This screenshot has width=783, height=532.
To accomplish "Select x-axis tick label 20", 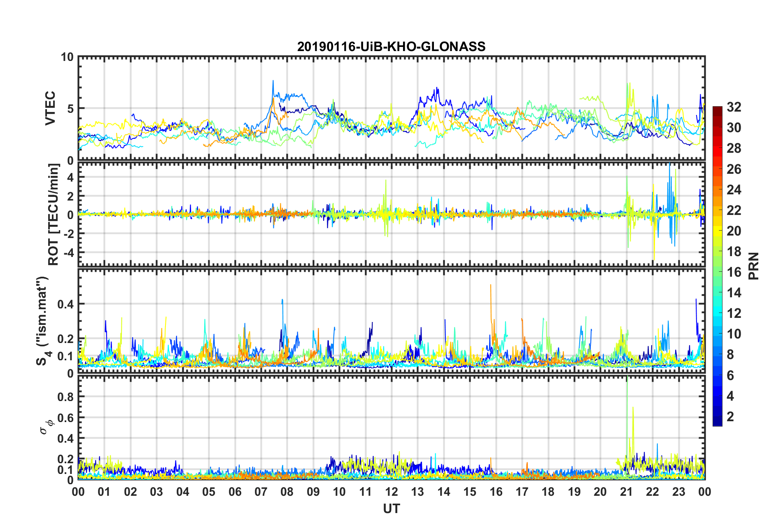I will click(600, 492).
